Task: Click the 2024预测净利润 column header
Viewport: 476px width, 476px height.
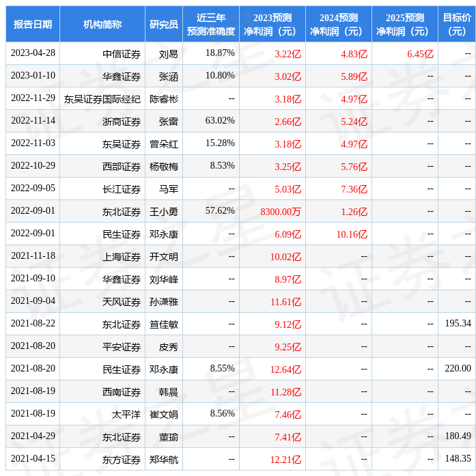Action: (339, 24)
